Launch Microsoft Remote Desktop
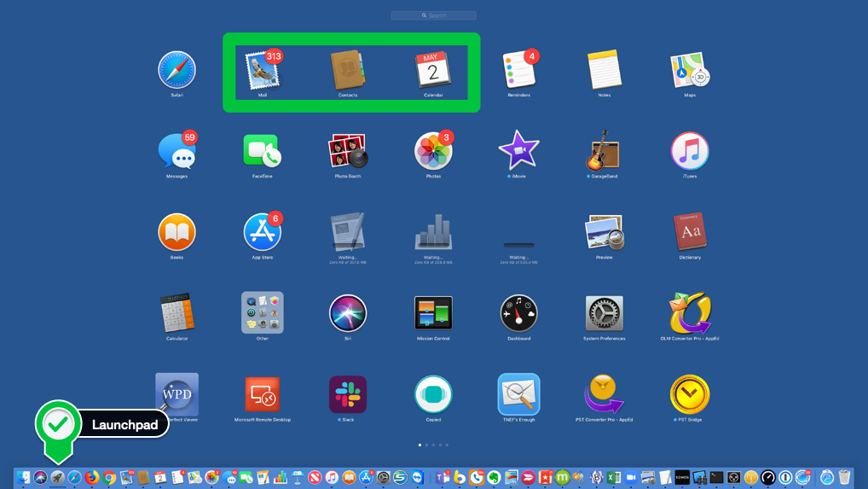Image resolution: width=868 pixels, height=489 pixels. [263, 394]
